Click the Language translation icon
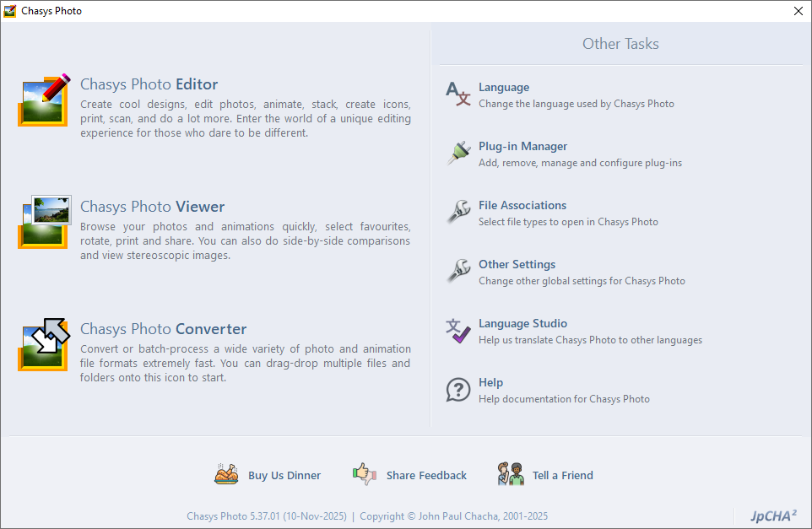Viewport: 812px width, 529px height. point(458,95)
